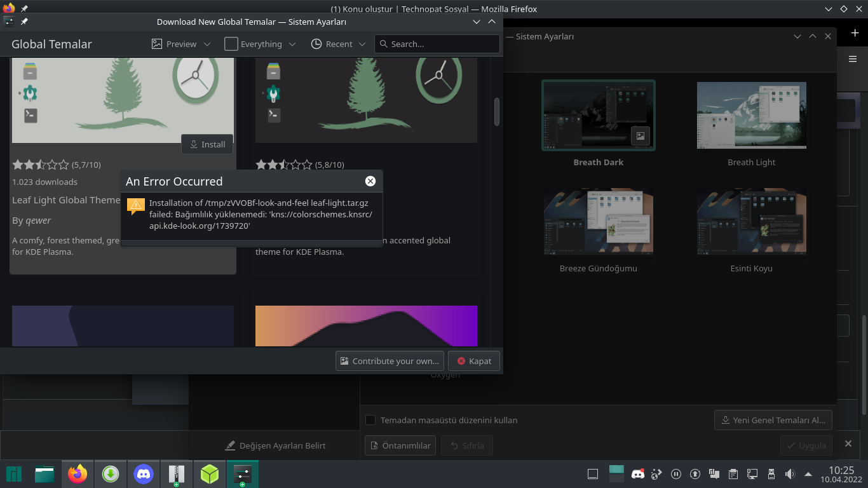Image resolution: width=868 pixels, height=488 pixels.
Task: Click the '(5,7/10)' rating text
Action: pyautogui.click(x=86, y=165)
